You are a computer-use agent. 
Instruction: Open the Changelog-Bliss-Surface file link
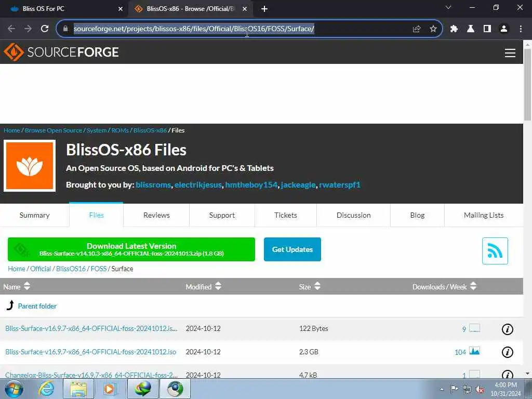click(x=91, y=375)
